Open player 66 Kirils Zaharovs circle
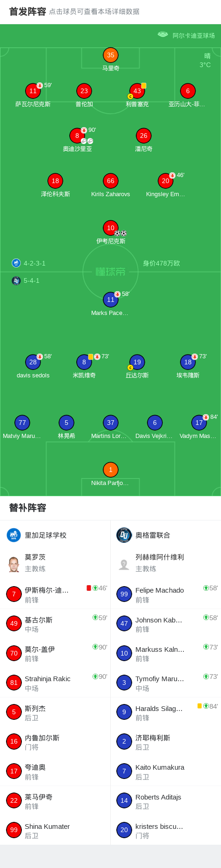Screen dimensions: 221x868 coord(110,181)
